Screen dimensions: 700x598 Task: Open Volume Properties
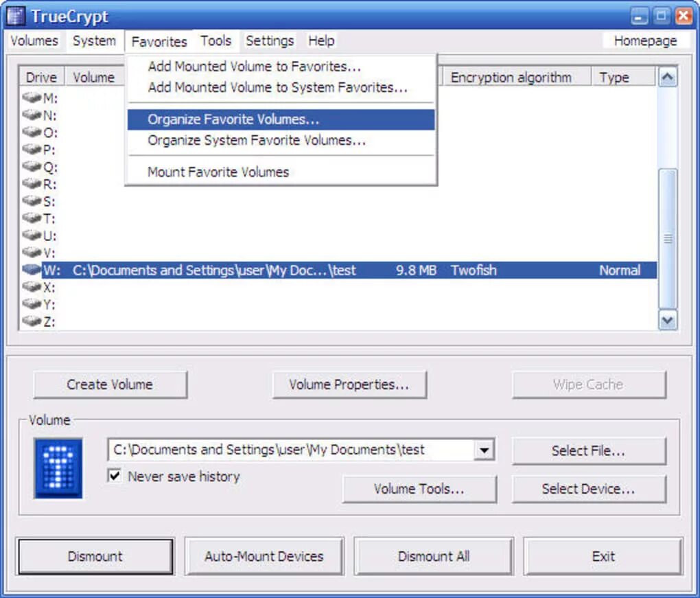(349, 384)
